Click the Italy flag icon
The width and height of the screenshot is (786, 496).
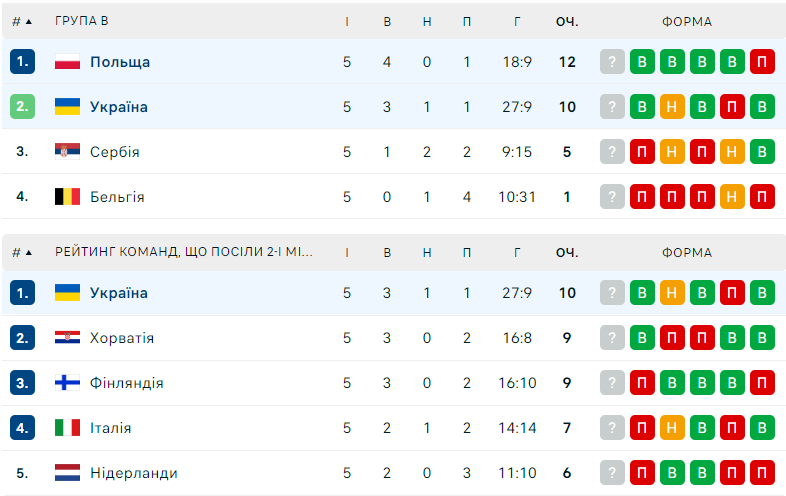pos(67,428)
